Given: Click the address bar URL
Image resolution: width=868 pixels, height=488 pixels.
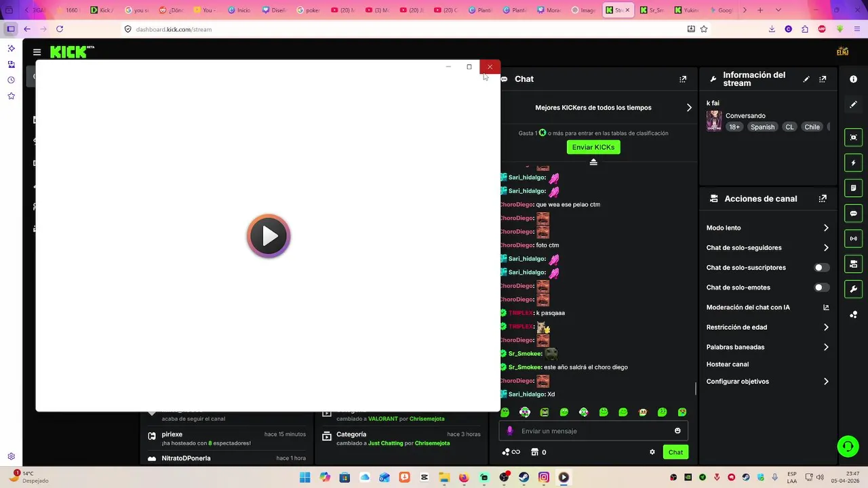Looking at the screenshot, I should [x=174, y=29].
